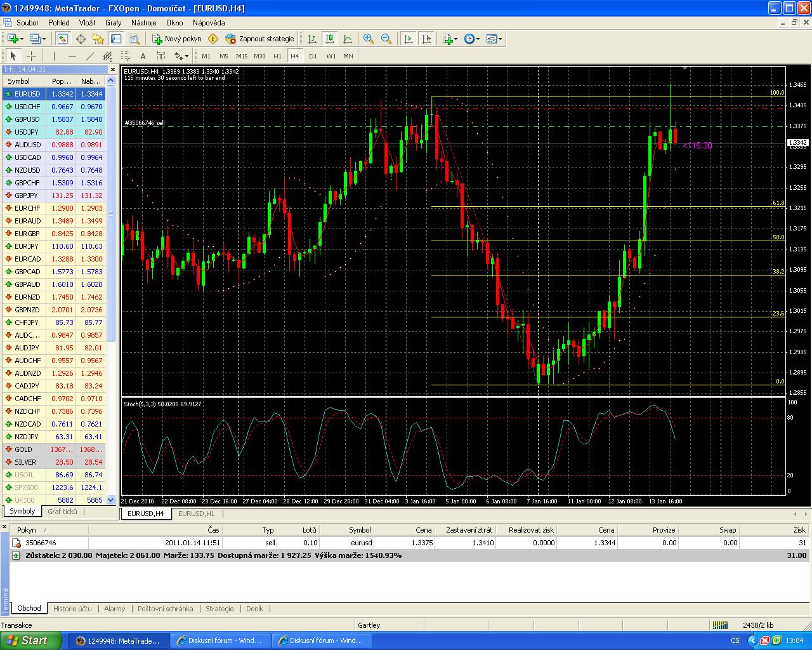This screenshot has height=650, width=812.
Task: Sort orders by the Zisk column header
Action: pyautogui.click(x=775, y=530)
